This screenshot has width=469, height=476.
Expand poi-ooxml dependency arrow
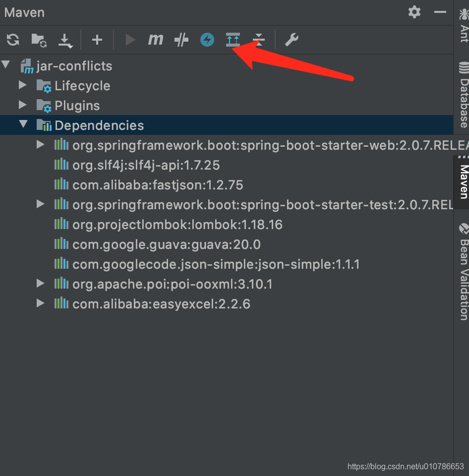[x=40, y=283]
